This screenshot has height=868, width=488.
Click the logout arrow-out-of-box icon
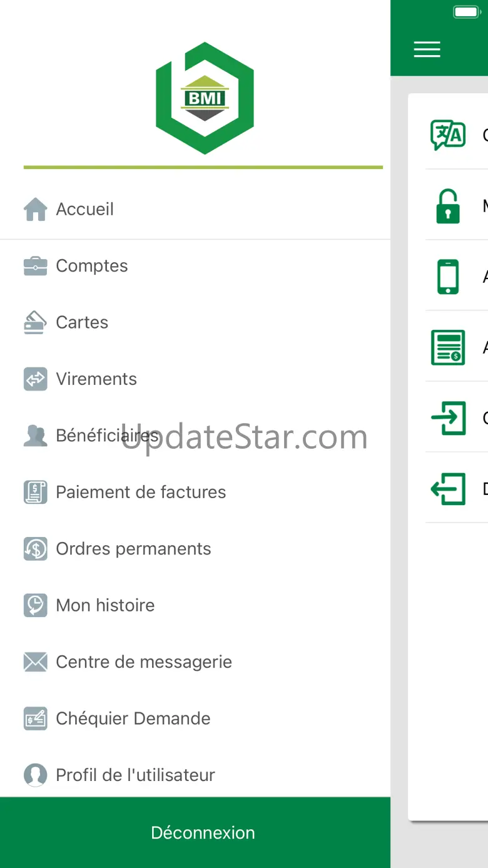449,489
